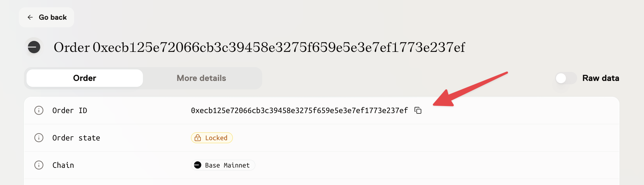This screenshot has height=185, width=644.
Task: Click the Order ID hash value
Action: [x=299, y=111]
